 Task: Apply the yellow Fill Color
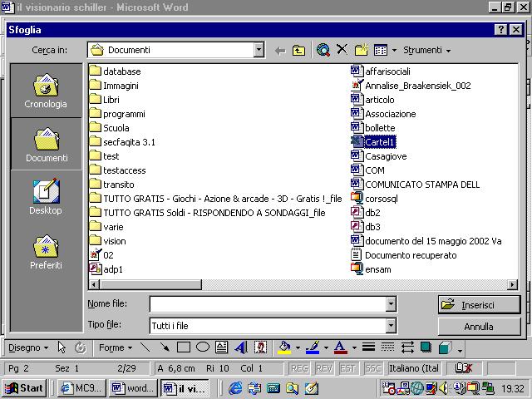tap(284, 347)
